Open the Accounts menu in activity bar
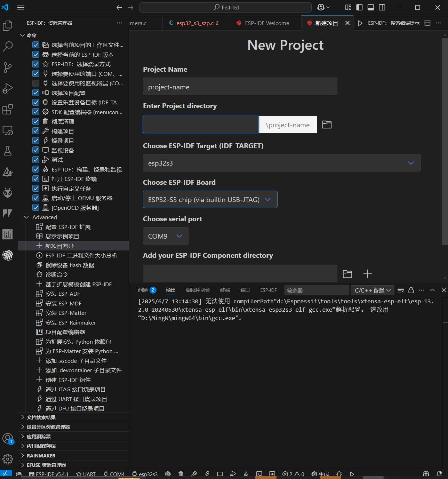Viewport: 448px width, 479px height. coord(8,439)
